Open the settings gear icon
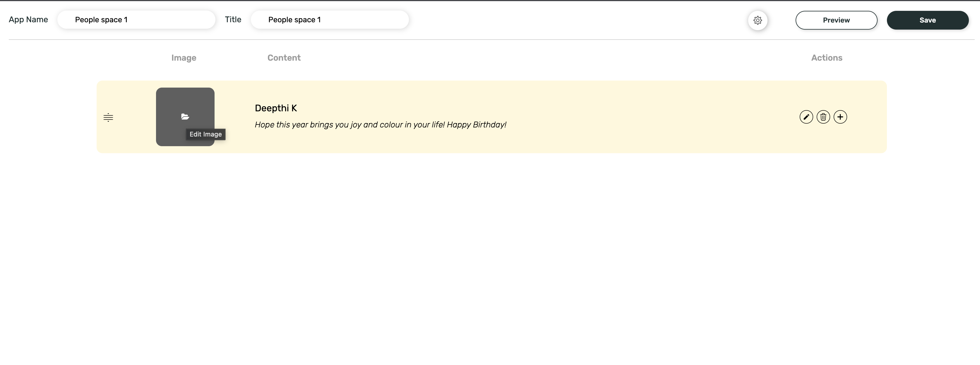 758,20
